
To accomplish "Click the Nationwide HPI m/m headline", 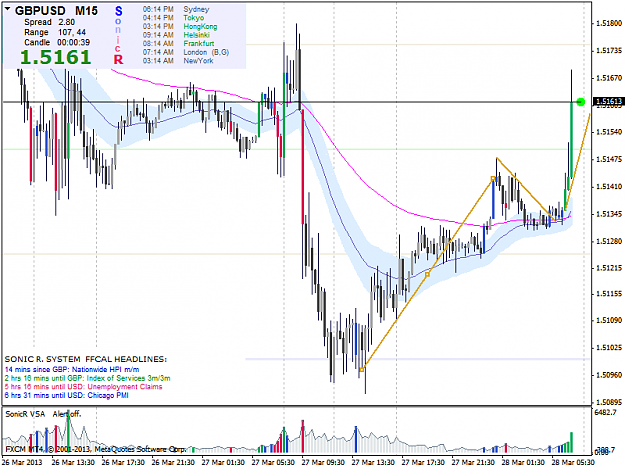I will click(x=72, y=369).
